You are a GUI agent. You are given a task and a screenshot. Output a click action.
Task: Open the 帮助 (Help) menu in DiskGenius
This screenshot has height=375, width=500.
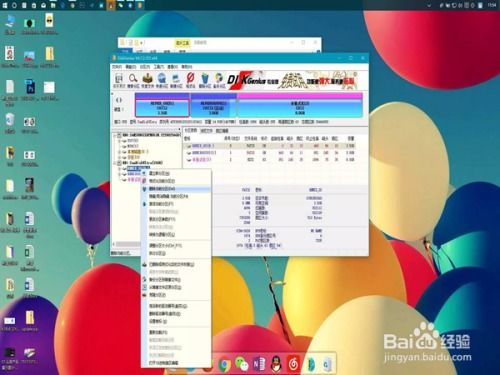coord(187,67)
